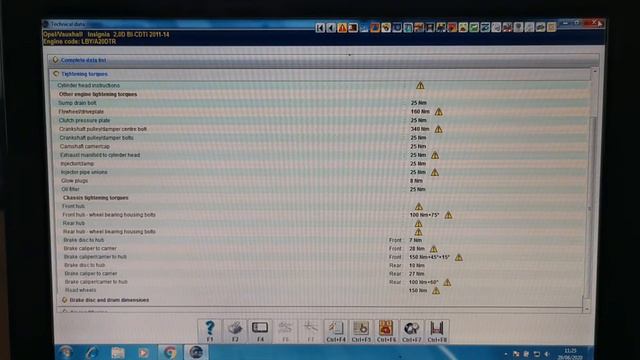Open the F1 help question mark button
The image size is (640, 360).
(x=210, y=331)
